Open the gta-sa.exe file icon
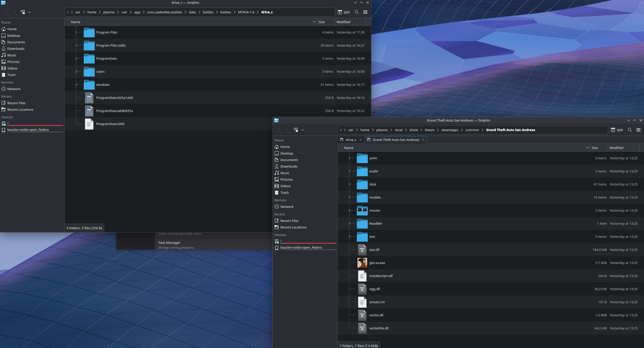644x348 pixels. point(362,263)
